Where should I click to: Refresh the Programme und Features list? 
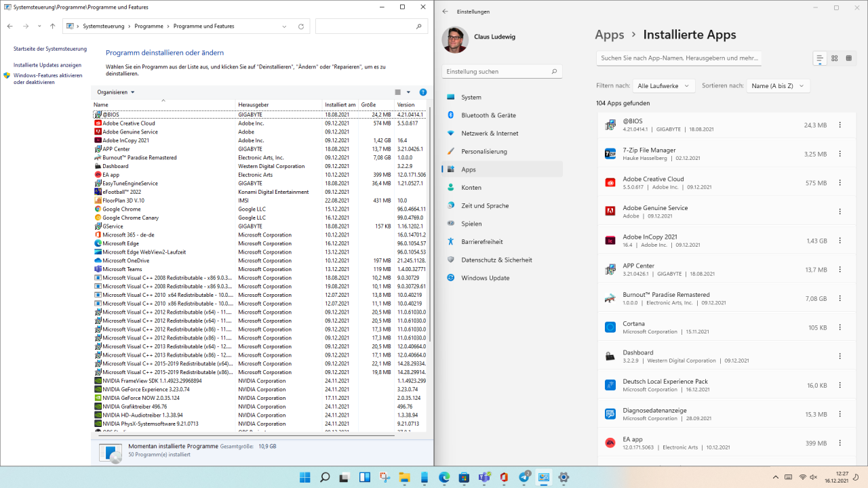tap(301, 26)
